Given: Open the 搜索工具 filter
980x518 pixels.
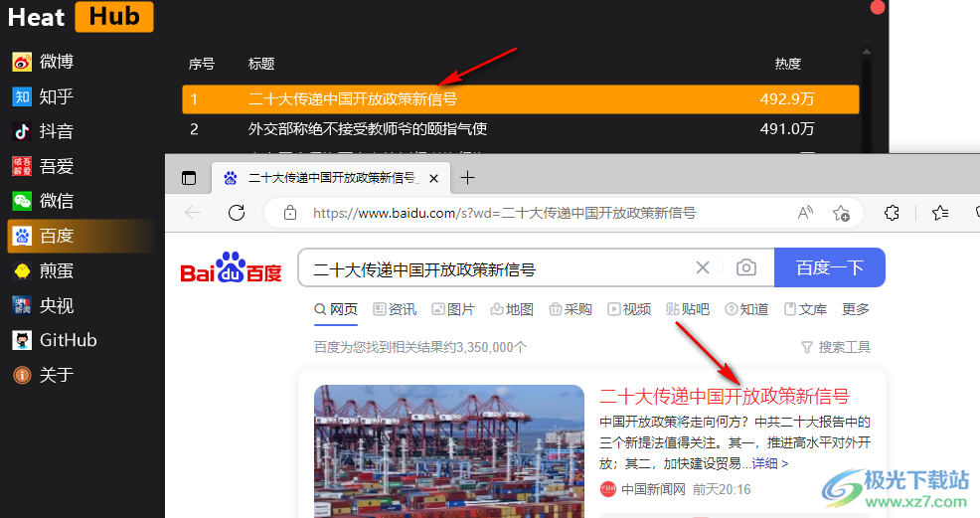Looking at the screenshot, I should [x=836, y=347].
